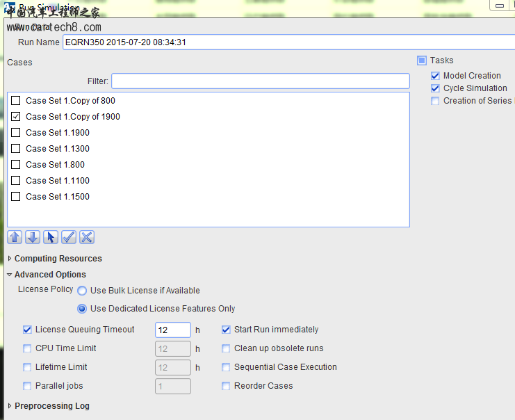Click the Parallel jobs count field
The width and height of the screenshot is (515, 420).
[173, 386]
